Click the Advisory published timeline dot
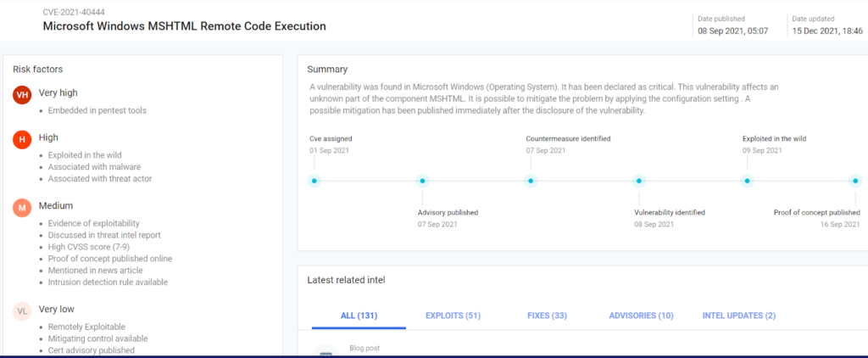Viewport: 868px width, 358px height. click(x=422, y=181)
